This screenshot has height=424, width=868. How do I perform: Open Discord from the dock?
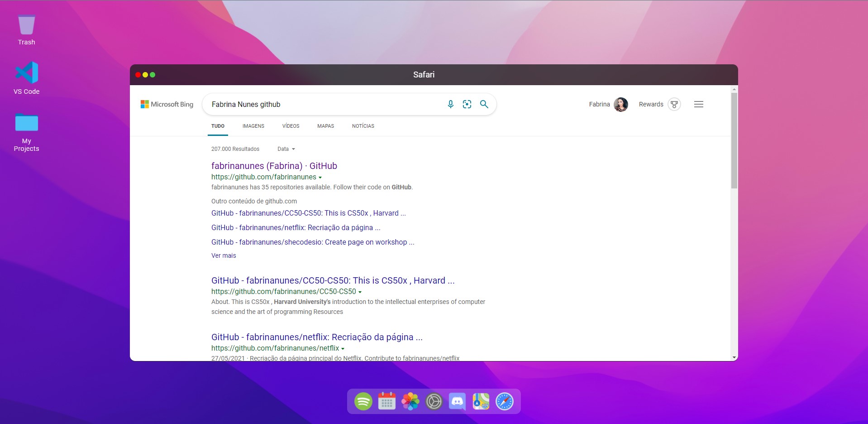457,401
